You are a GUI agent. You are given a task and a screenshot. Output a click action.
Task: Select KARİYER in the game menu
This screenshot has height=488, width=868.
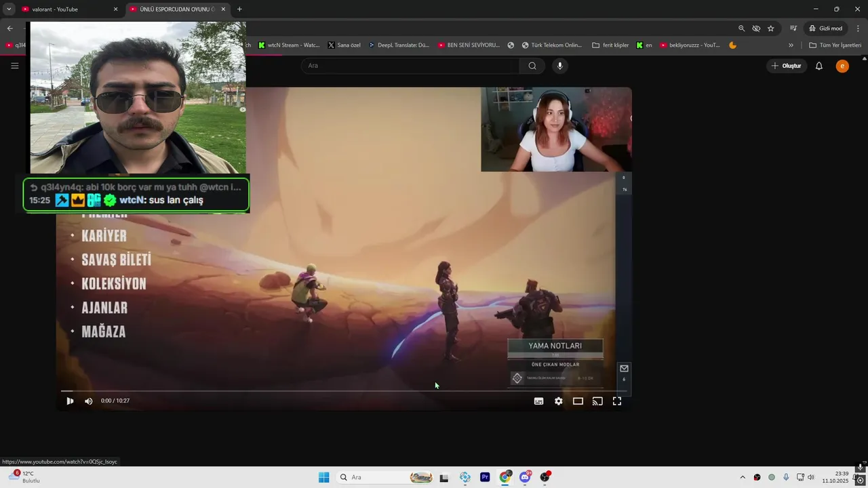pyautogui.click(x=104, y=236)
